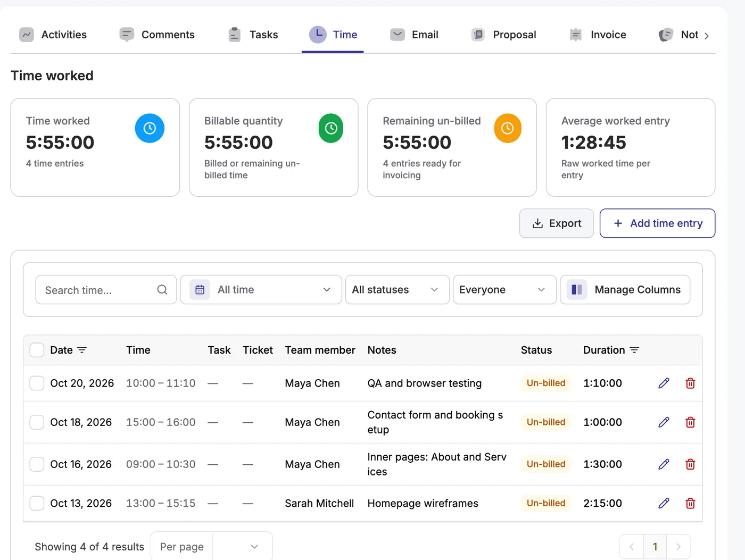The height and width of the screenshot is (560, 745).
Task: Open the Email tab
Action: pos(415,35)
